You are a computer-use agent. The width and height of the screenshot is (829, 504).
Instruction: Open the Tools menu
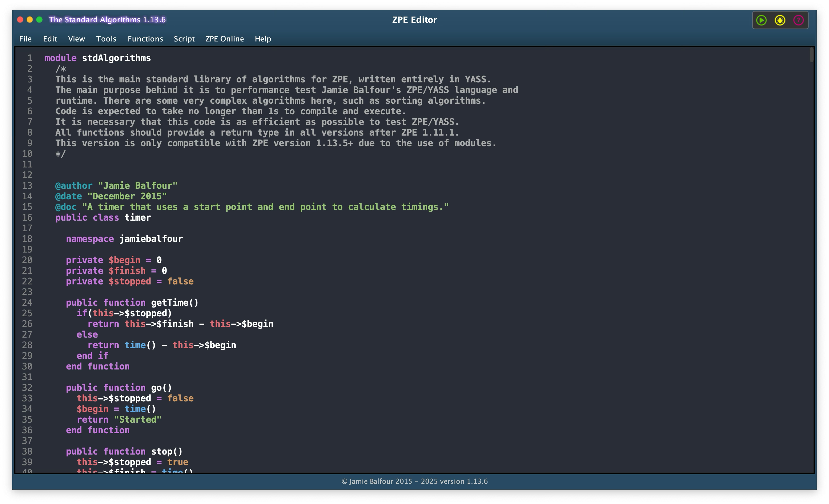(106, 39)
